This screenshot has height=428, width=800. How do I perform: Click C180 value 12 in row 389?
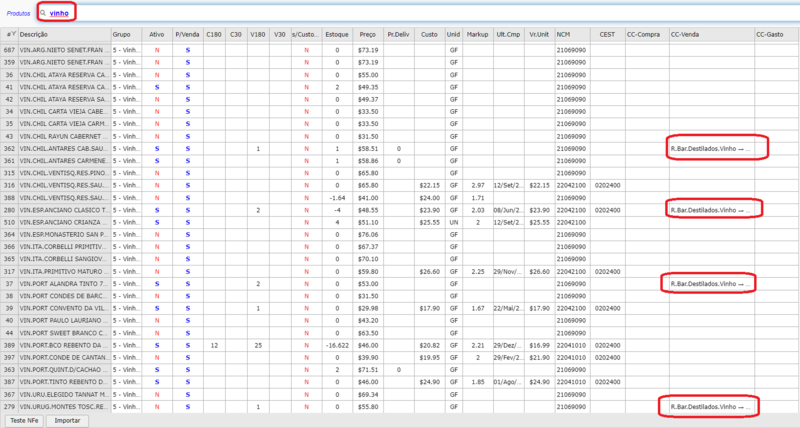[x=214, y=345]
